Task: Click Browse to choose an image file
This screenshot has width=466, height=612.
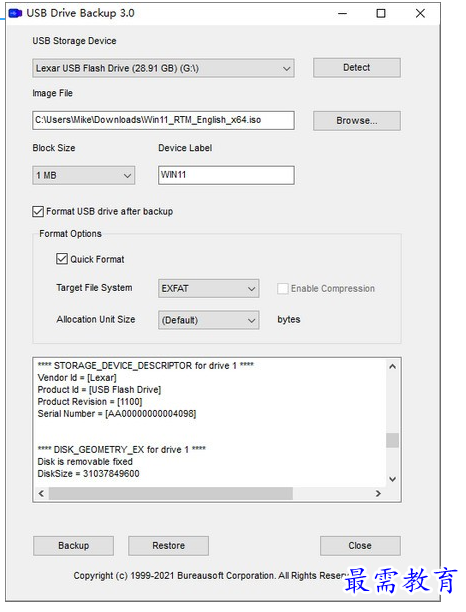Action: click(357, 121)
